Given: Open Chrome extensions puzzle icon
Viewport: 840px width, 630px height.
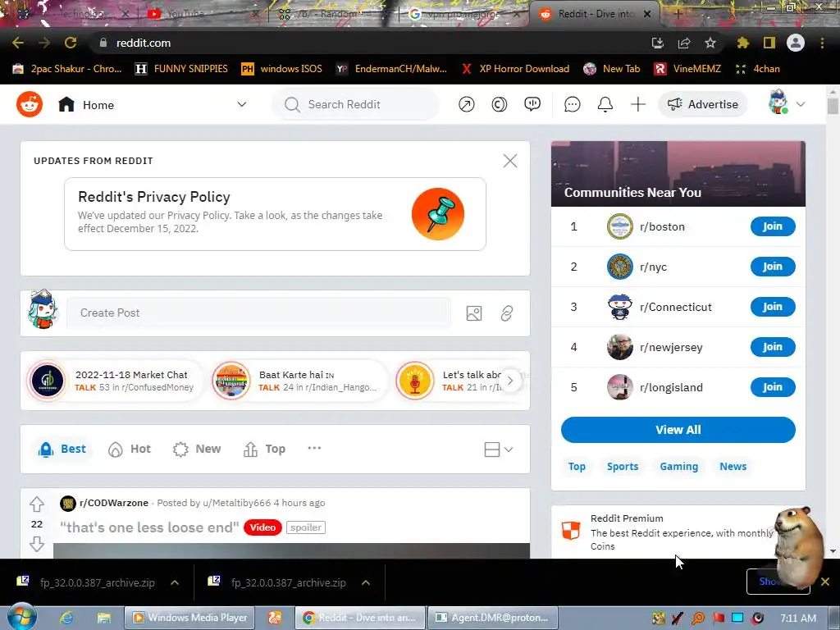Looking at the screenshot, I should click(742, 43).
